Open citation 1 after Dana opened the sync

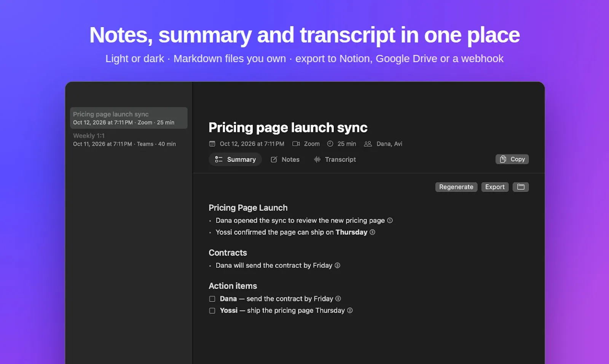(390, 221)
